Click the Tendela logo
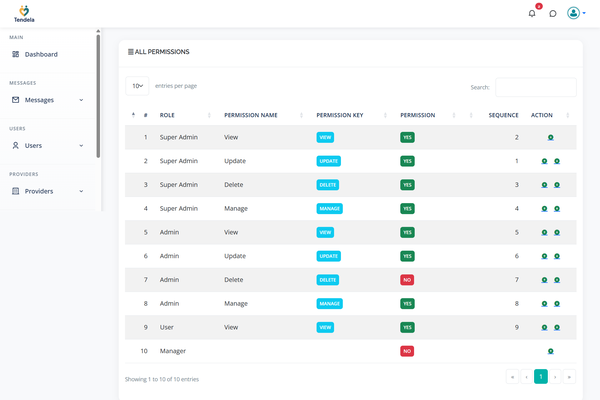The image size is (600, 400). (x=24, y=13)
